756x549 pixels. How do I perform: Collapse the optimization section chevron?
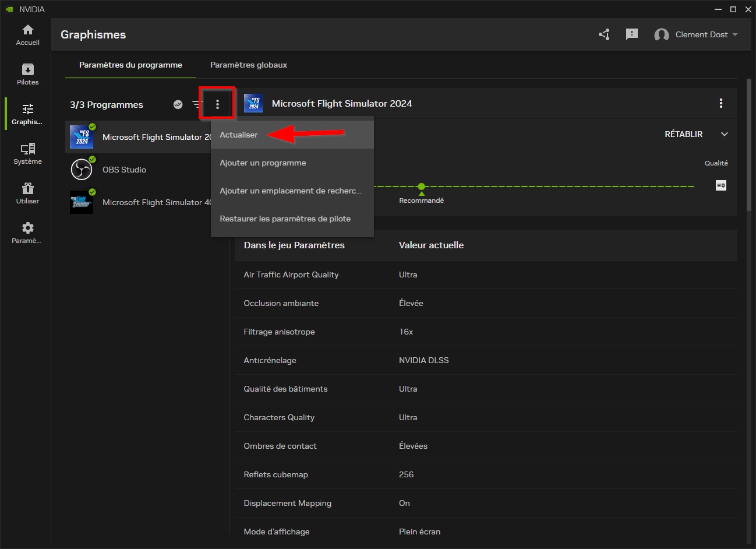[x=725, y=134]
